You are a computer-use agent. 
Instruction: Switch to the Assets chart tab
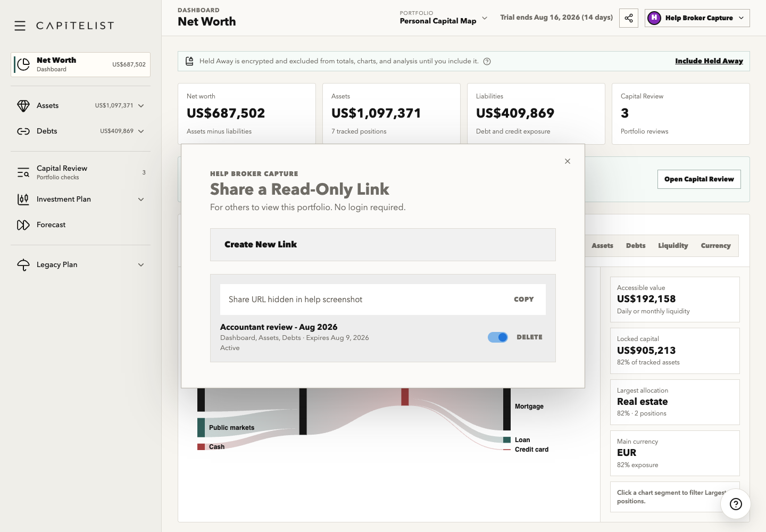pyautogui.click(x=602, y=246)
